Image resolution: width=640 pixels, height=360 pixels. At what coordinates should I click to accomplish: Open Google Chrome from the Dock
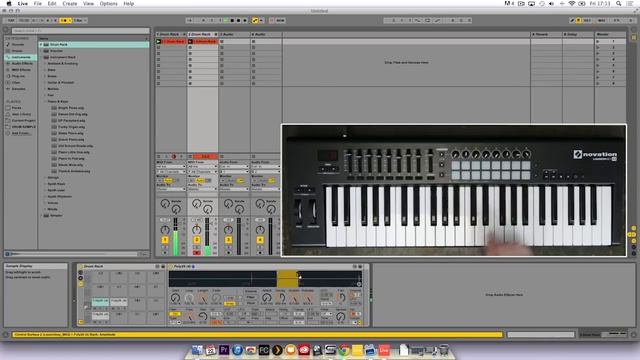point(344,350)
